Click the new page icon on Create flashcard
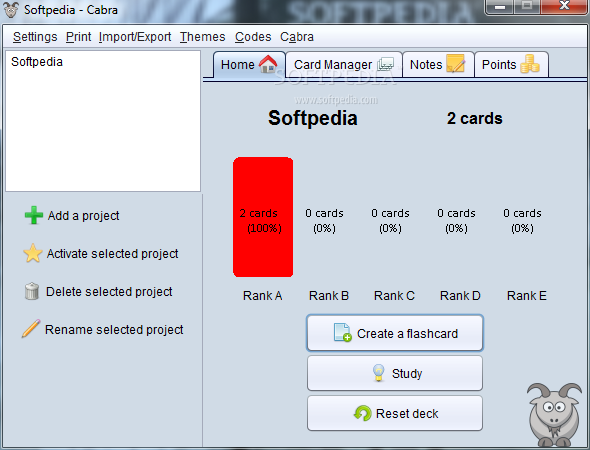Screen dimensions: 590x450 [x=342, y=333]
